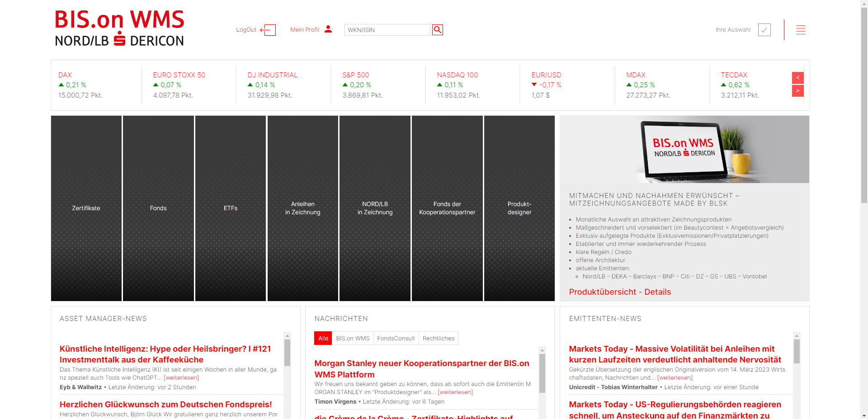
Task: Click the DAX value 15.000,72 Pkt.
Action: (80, 95)
